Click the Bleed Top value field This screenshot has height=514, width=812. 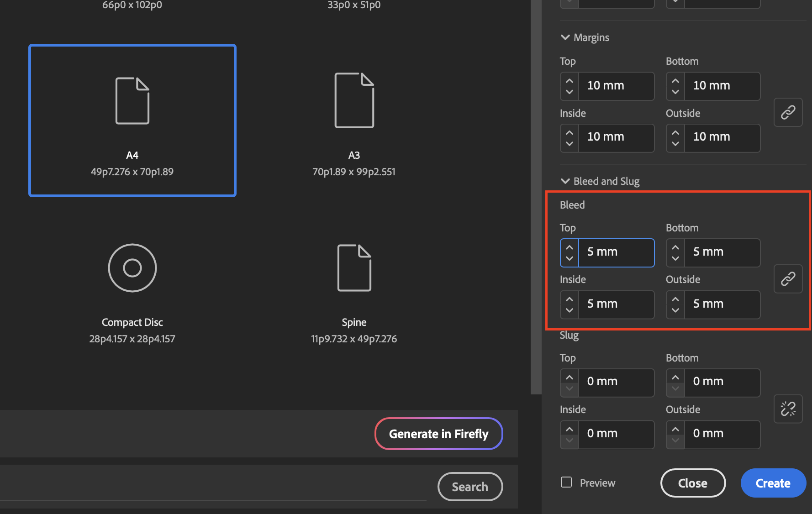point(617,252)
